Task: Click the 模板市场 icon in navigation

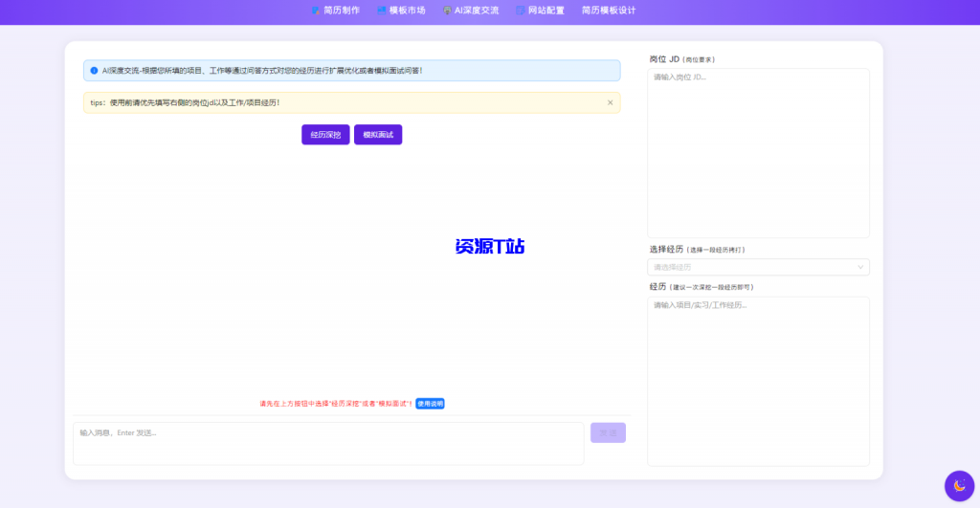Action: pyautogui.click(x=381, y=11)
